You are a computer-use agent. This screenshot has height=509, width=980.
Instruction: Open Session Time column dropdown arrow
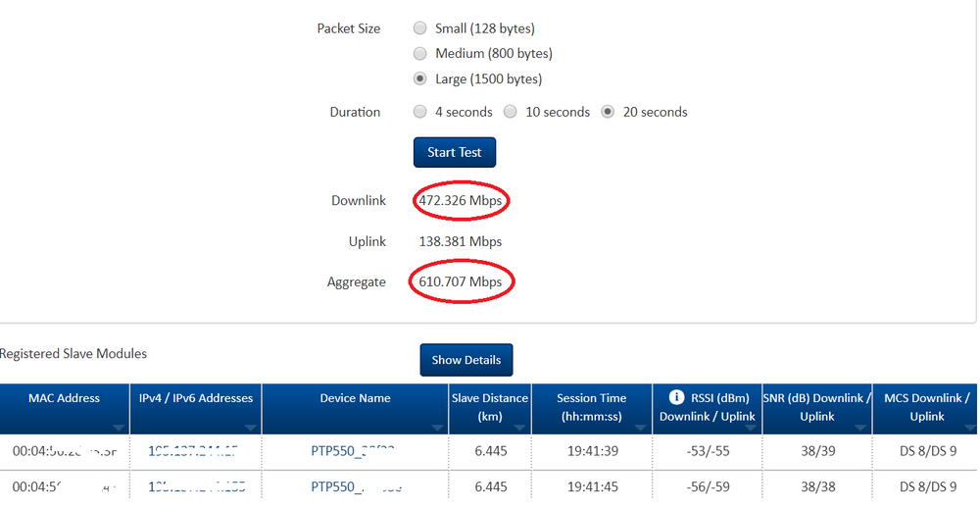(x=641, y=428)
